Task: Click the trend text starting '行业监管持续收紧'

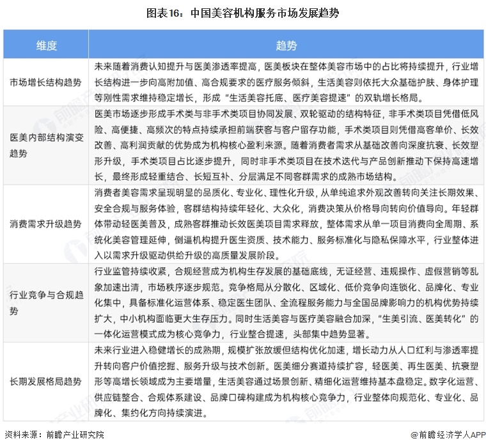Action: pos(286,303)
